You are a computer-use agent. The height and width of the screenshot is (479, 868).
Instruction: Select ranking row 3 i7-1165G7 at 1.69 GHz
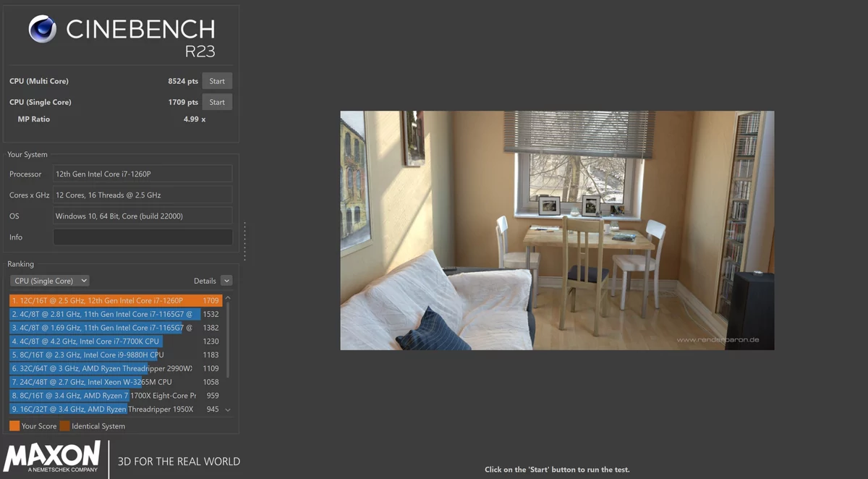click(x=116, y=328)
